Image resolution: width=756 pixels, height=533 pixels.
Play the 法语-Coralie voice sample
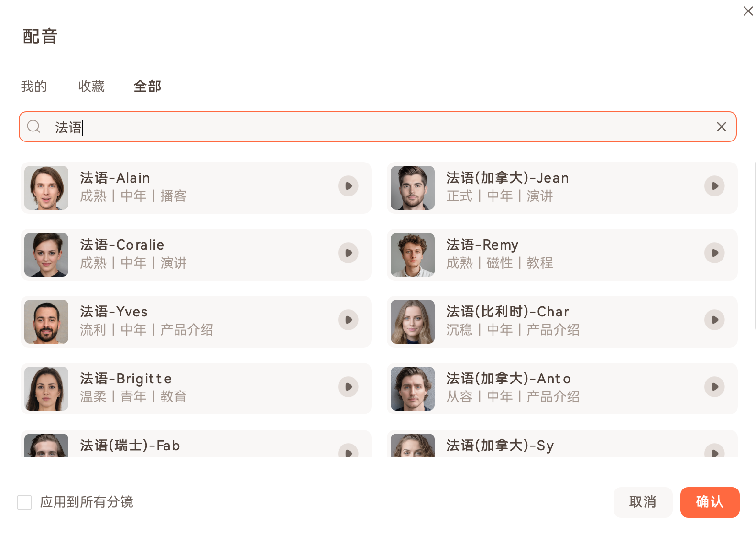(348, 253)
